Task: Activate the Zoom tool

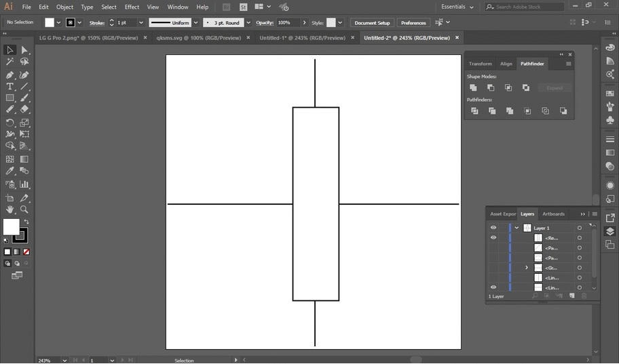Action: point(24,209)
